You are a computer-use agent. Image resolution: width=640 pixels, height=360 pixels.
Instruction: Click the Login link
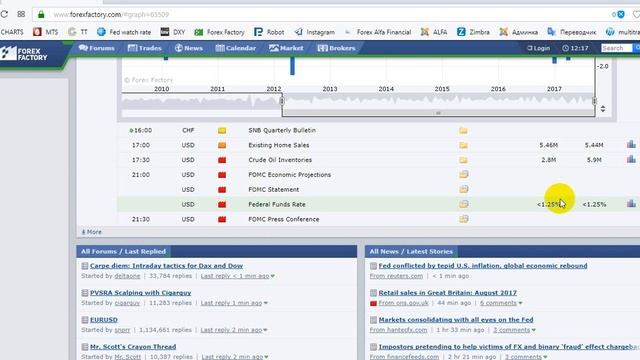point(538,48)
